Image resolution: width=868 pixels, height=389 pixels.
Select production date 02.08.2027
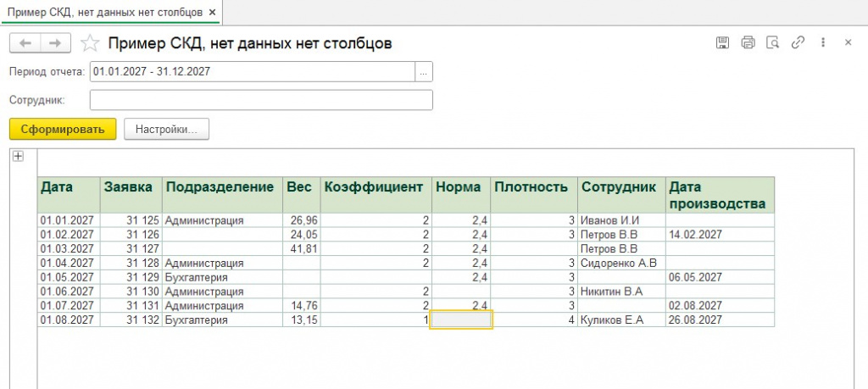click(x=720, y=305)
